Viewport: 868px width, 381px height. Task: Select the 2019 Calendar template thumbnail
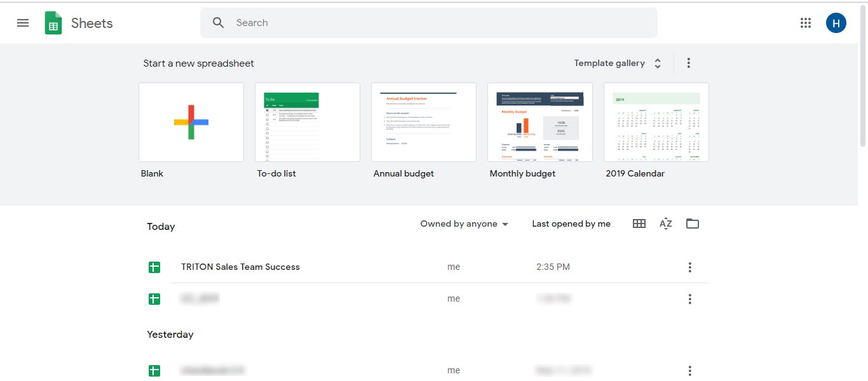click(656, 122)
